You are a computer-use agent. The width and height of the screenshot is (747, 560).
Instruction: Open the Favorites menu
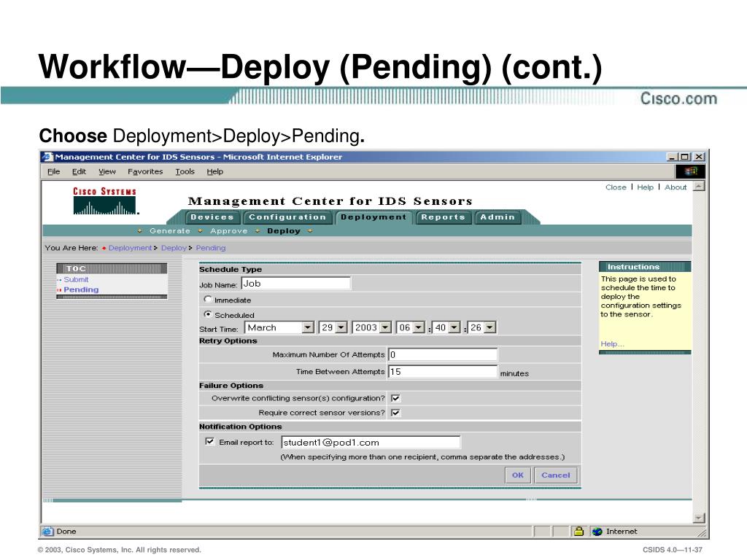[145, 171]
